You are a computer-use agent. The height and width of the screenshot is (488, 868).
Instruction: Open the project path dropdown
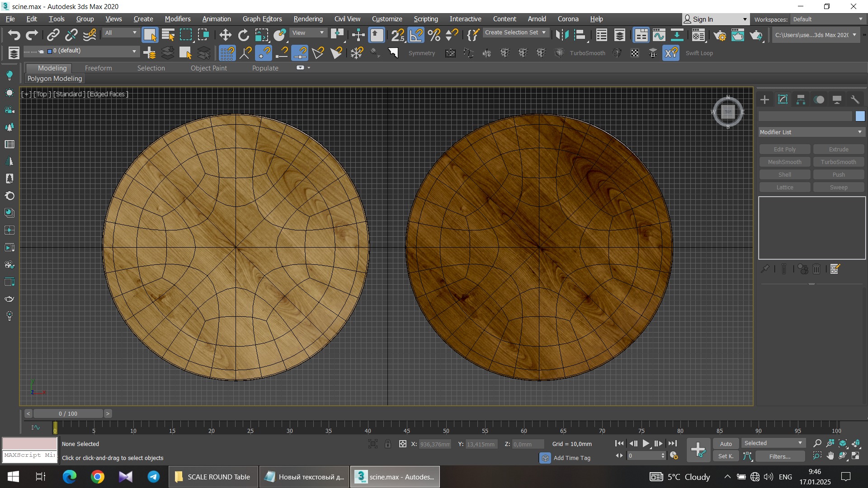coord(815,35)
